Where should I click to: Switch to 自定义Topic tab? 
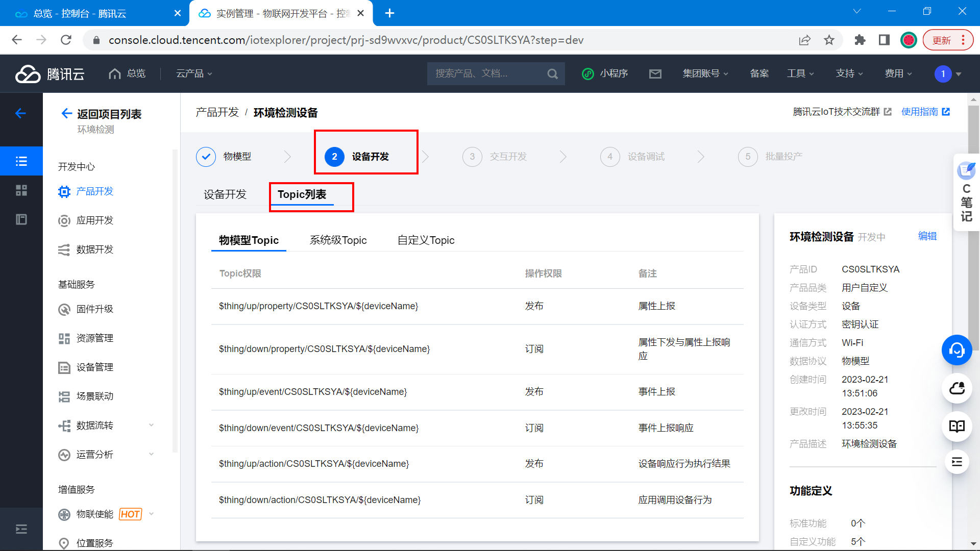point(426,240)
